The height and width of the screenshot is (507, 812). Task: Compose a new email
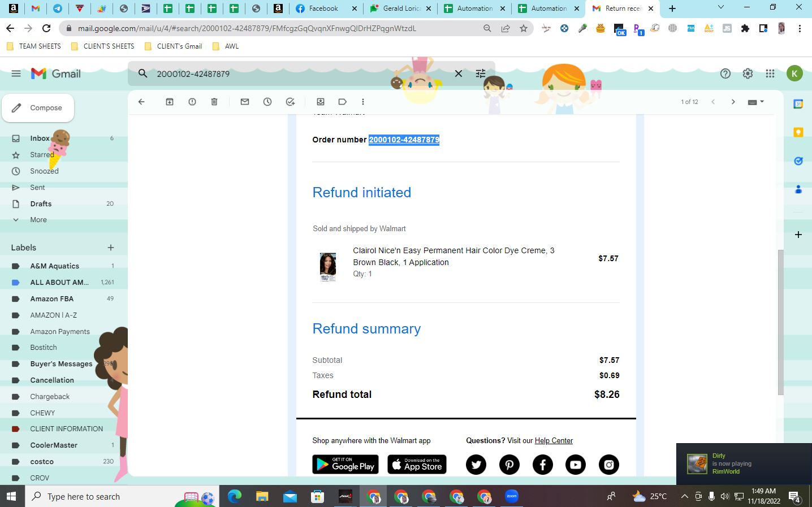tap(38, 108)
